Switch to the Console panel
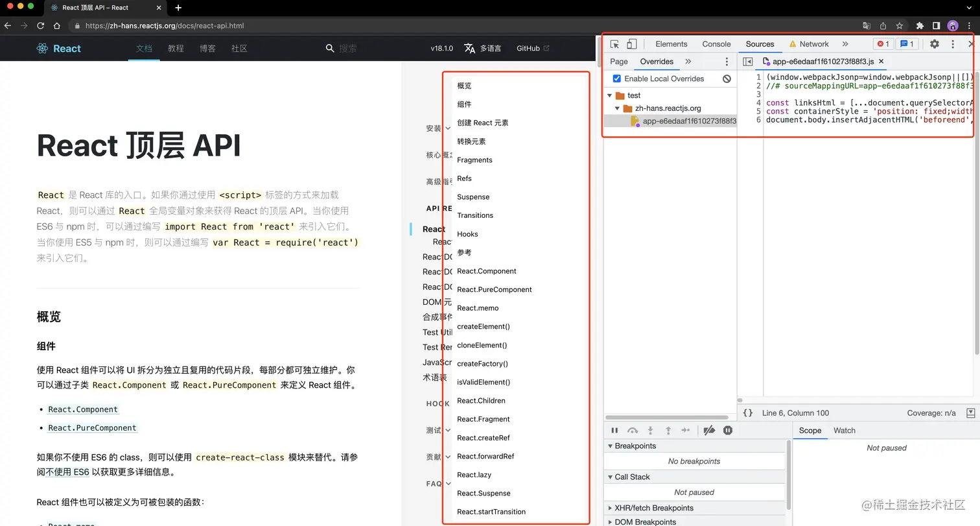Viewport: 980px width, 526px height. pyautogui.click(x=716, y=44)
